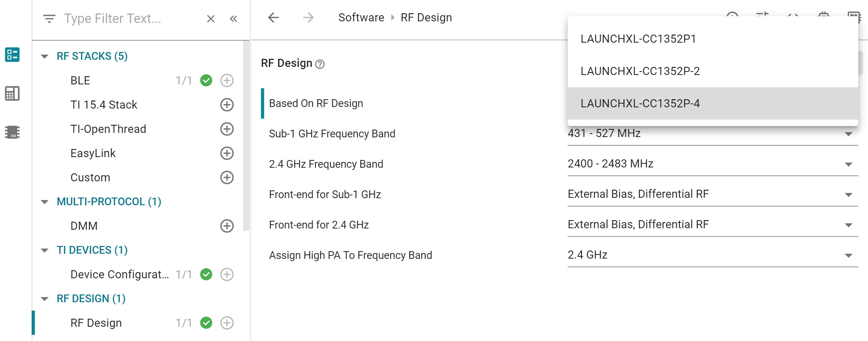The height and width of the screenshot is (341, 868).
Task: Click Software in the breadcrumb
Action: (x=361, y=17)
